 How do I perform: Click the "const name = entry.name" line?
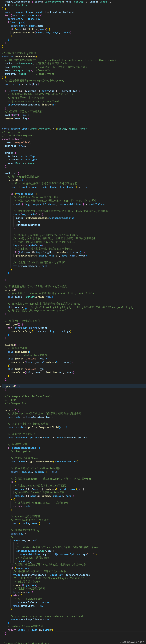[27, 26]
